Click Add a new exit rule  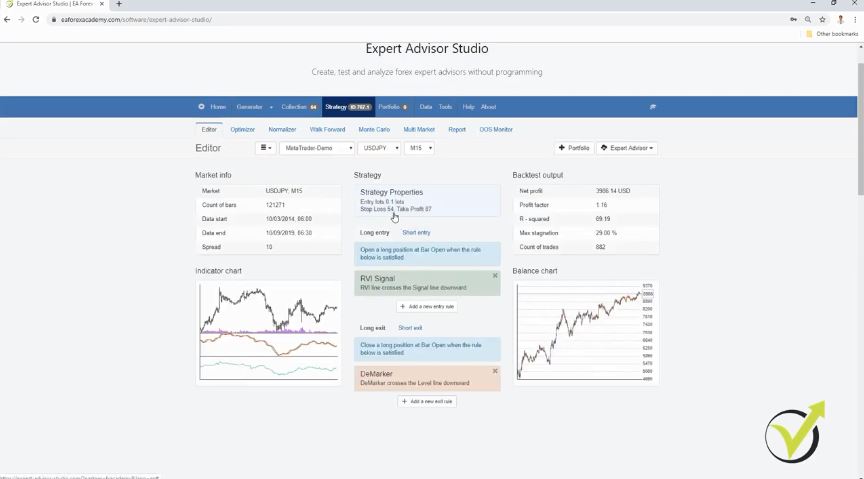(x=427, y=401)
